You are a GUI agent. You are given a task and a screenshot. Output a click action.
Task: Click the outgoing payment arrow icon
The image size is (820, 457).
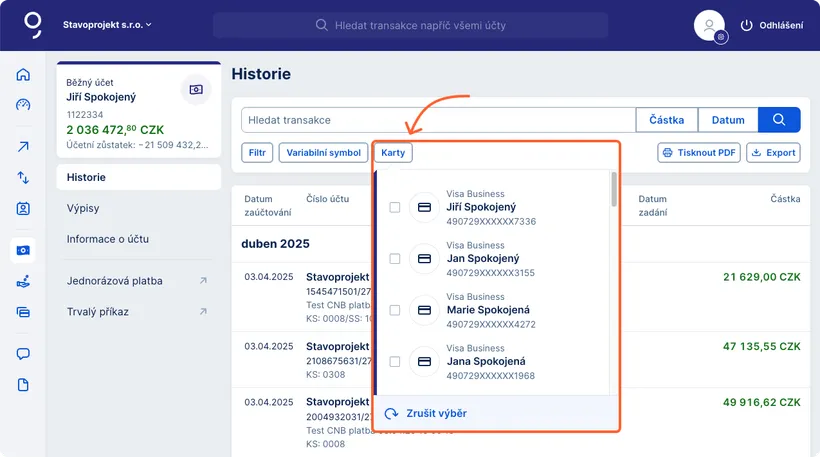point(23,147)
